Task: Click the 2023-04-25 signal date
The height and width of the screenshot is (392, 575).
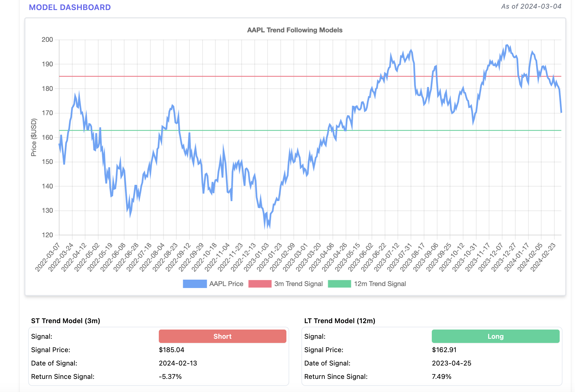Action: 452,363
